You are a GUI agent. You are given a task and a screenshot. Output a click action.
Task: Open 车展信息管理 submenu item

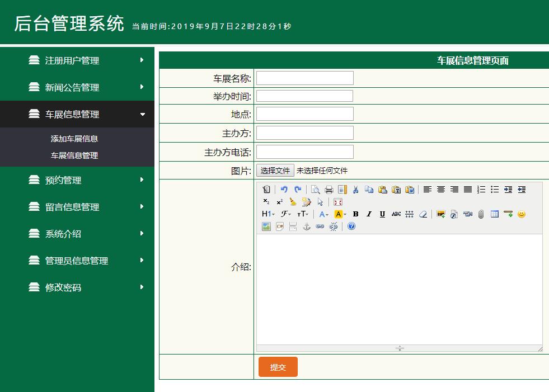pos(74,155)
